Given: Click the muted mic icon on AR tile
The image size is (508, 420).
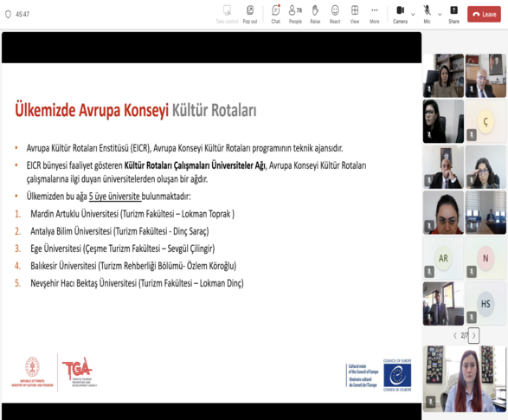Looking at the screenshot, I should [429, 272].
